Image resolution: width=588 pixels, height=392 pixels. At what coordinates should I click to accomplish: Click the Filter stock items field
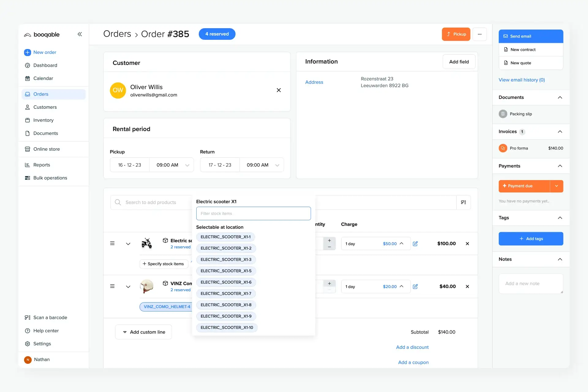pos(253,213)
